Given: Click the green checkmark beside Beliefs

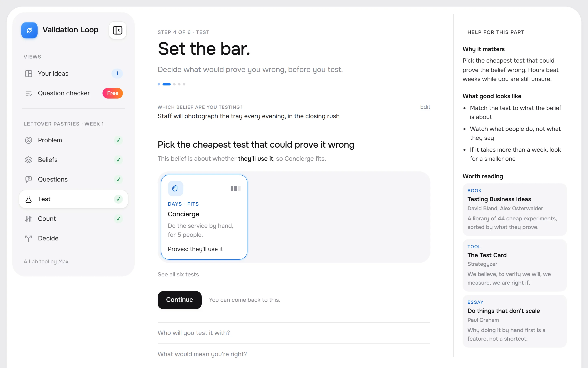Looking at the screenshot, I should coord(118,160).
